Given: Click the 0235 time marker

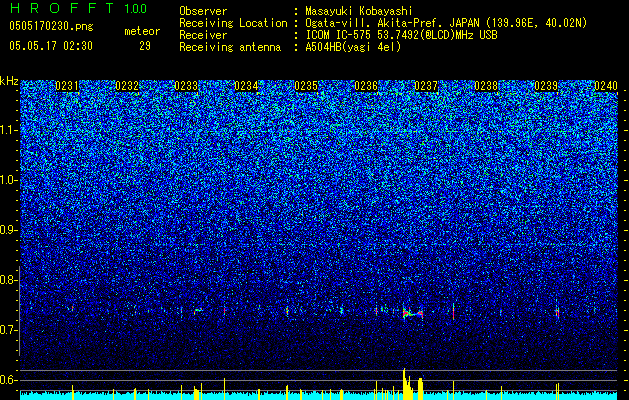Looking at the screenshot, I should coord(306,86).
